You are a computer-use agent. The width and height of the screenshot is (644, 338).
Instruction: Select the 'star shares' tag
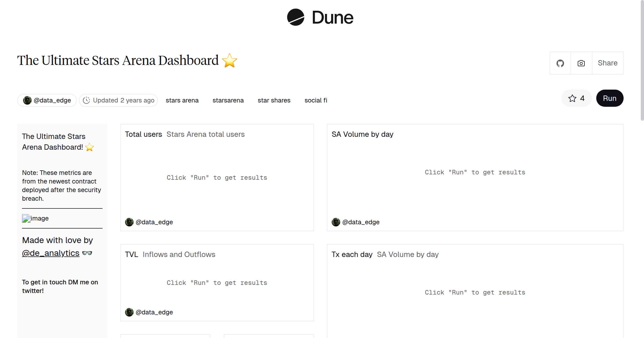click(x=274, y=100)
